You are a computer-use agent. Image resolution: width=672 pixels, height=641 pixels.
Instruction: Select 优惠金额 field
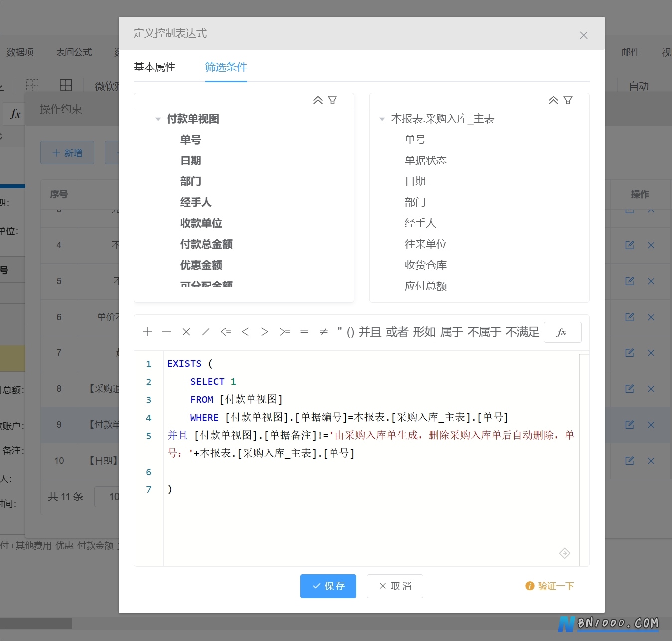tap(201, 265)
